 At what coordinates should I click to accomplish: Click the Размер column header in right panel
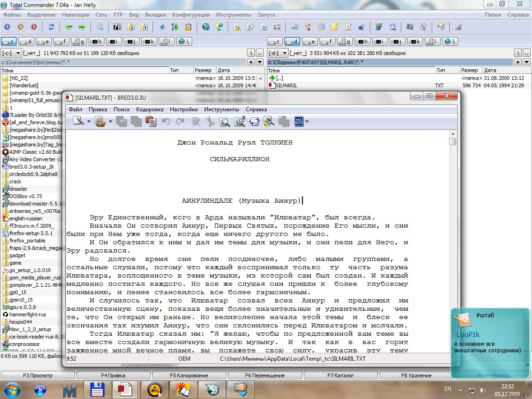(471, 70)
